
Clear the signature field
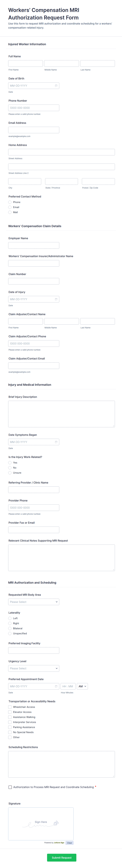point(69,843)
